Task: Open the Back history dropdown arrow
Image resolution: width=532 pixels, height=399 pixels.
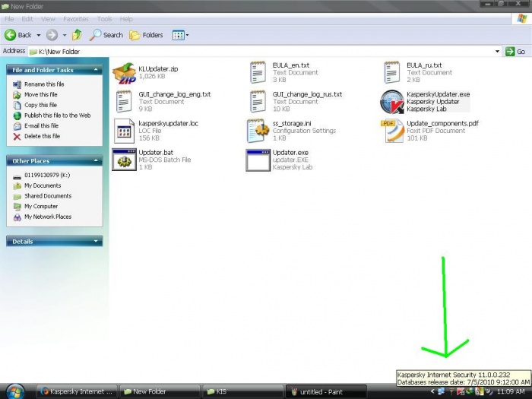Action: click(x=38, y=35)
